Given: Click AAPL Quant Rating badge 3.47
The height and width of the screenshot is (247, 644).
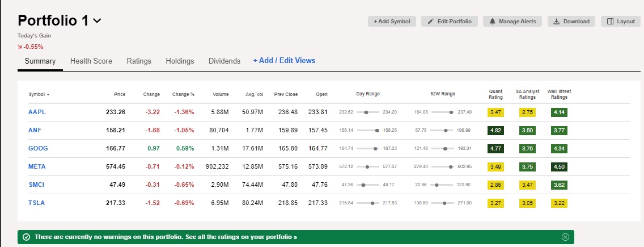Looking at the screenshot, I should pos(495,112).
